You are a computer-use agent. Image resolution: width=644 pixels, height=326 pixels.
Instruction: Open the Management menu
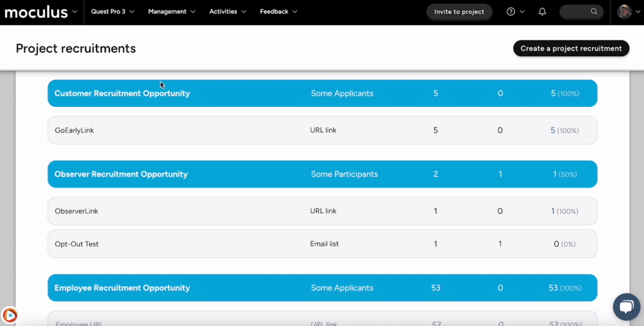point(171,12)
